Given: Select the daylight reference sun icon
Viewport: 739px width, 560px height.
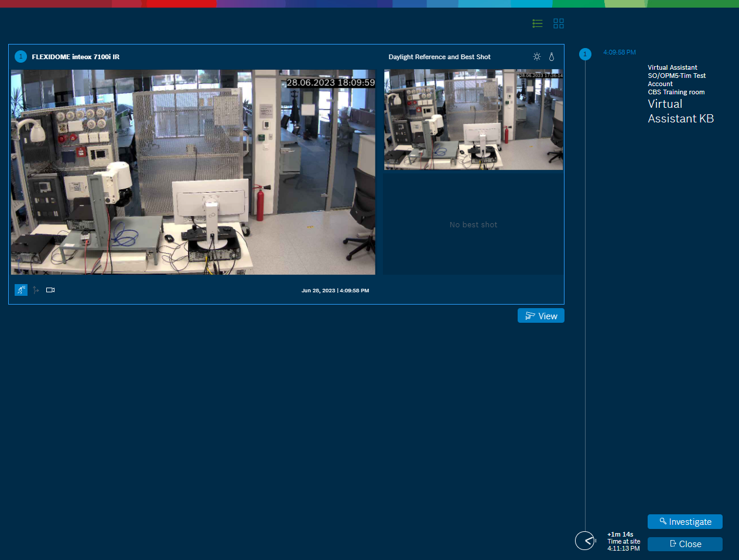Looking at the screenshot, I should click(537, 57).
